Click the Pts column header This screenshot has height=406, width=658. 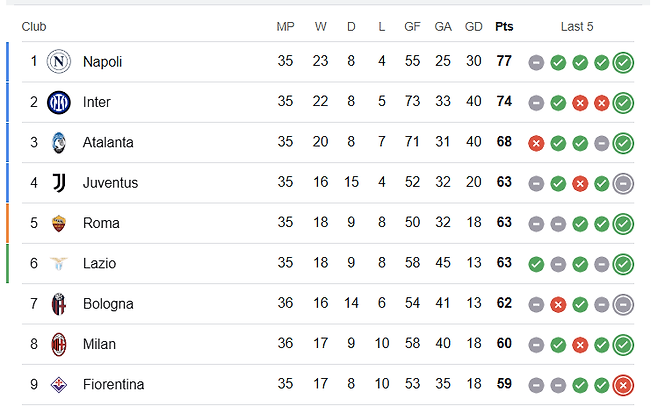click(x=504, y=27)
